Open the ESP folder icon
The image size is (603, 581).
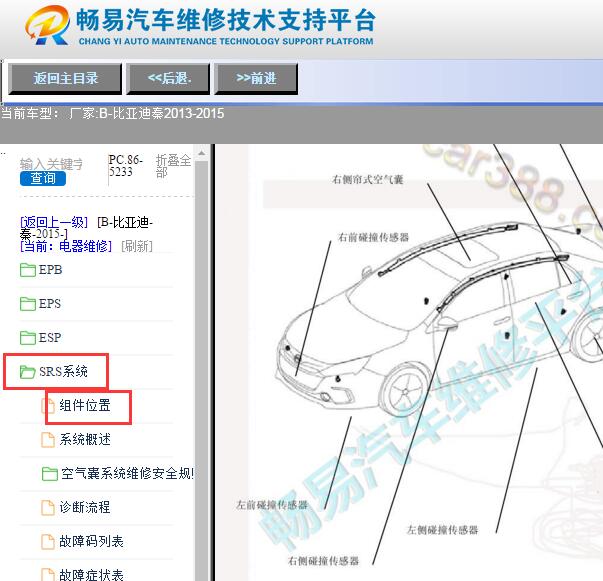pos(28,338)
